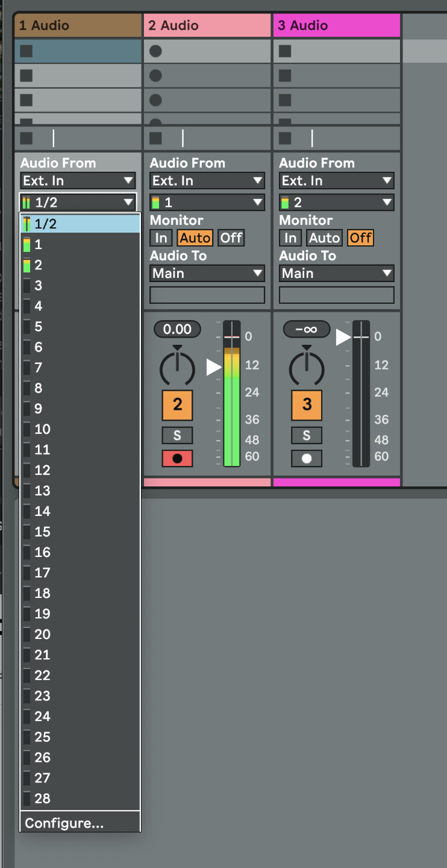Set 3 Audio monitor to In
The width and height of the screenshot is (447, 868).
click(290, 237)
